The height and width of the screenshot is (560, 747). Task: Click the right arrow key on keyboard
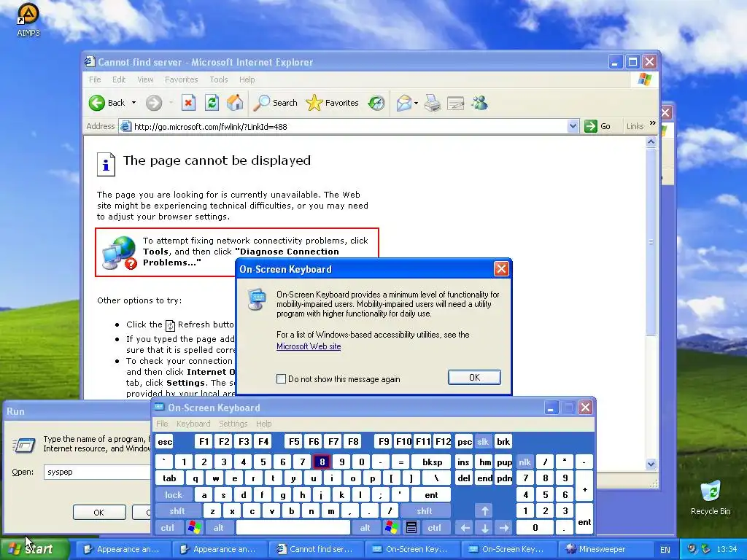coord(504,528)
